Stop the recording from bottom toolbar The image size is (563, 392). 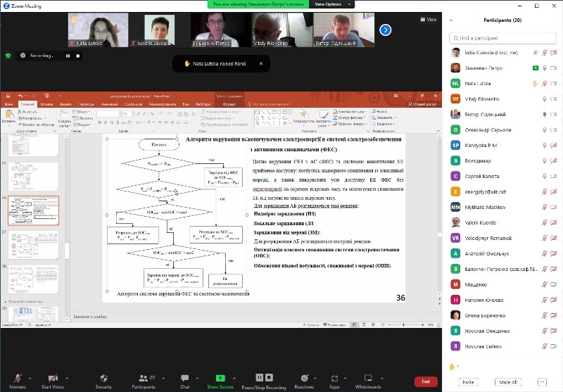tap(269, 378)
